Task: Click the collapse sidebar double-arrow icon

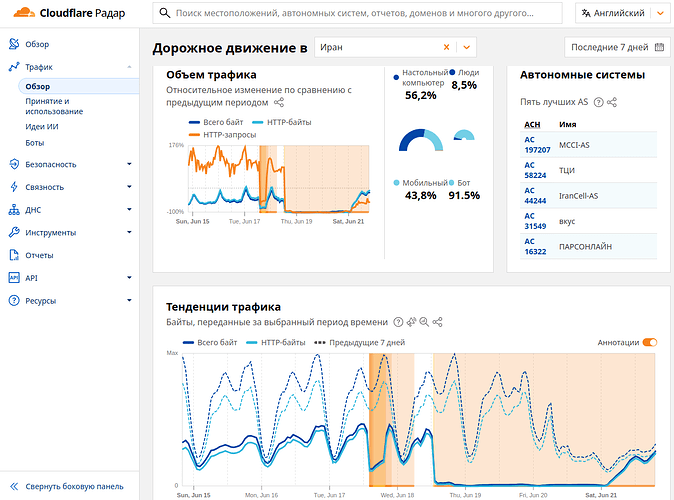Action: click(x=14, y=486)
